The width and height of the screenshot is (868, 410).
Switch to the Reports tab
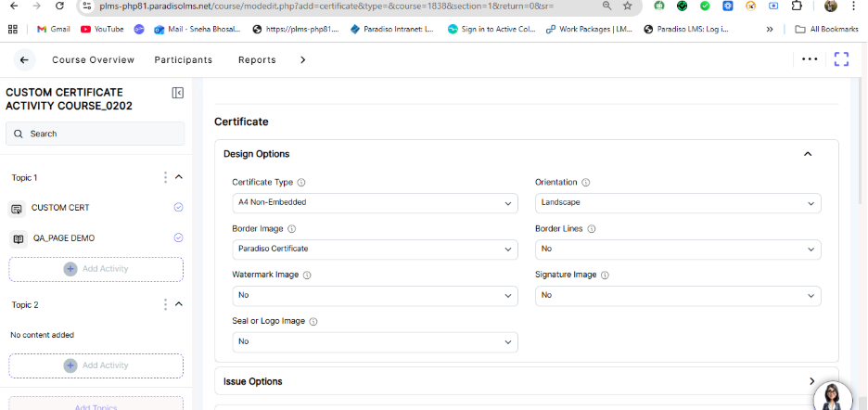click(257, 60)
